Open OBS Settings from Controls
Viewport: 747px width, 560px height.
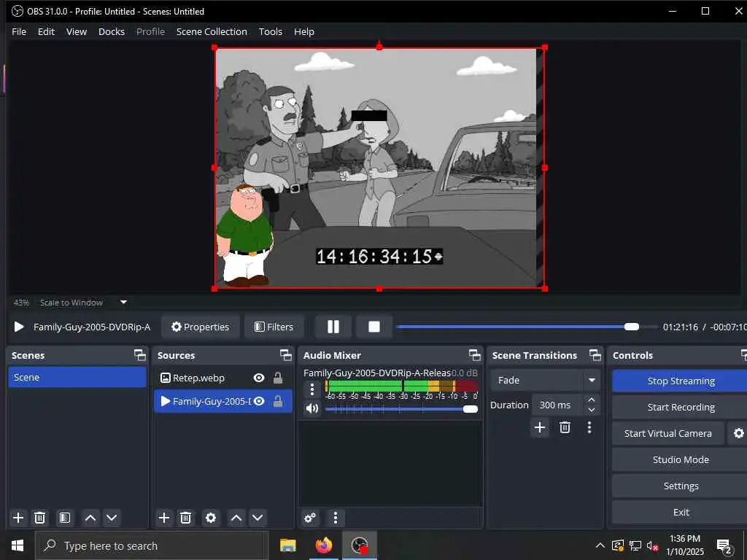[681, 486]
